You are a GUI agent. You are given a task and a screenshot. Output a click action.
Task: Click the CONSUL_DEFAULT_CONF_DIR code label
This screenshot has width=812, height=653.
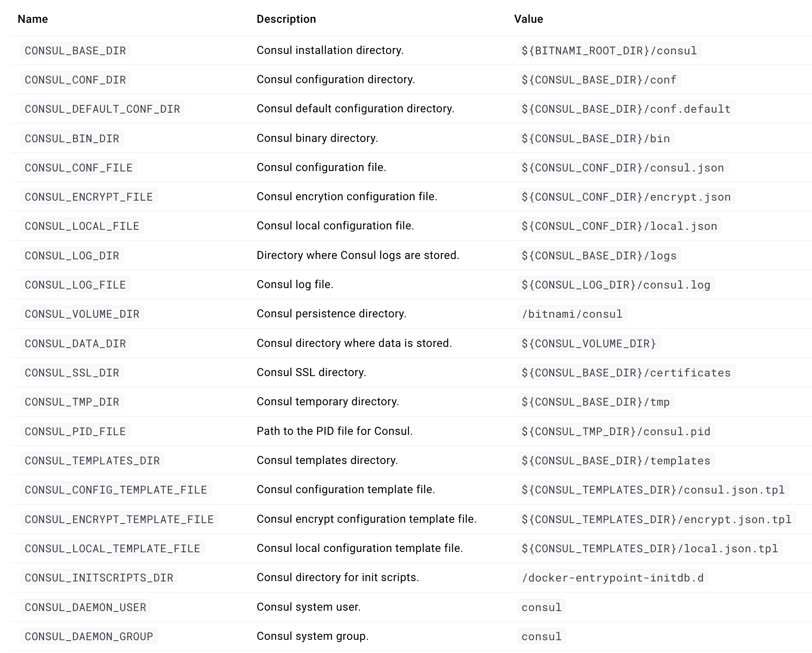click(102, 109)
